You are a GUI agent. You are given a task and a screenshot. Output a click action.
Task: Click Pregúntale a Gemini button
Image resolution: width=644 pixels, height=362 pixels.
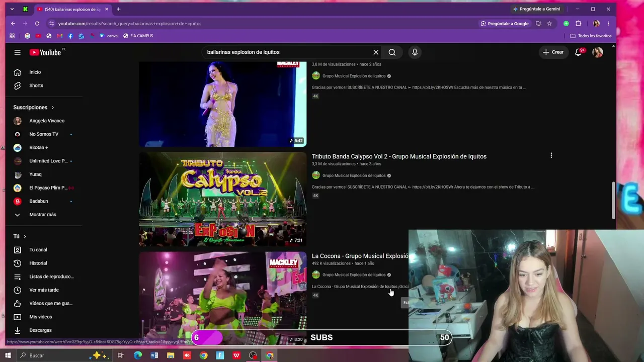pos(536,9)
